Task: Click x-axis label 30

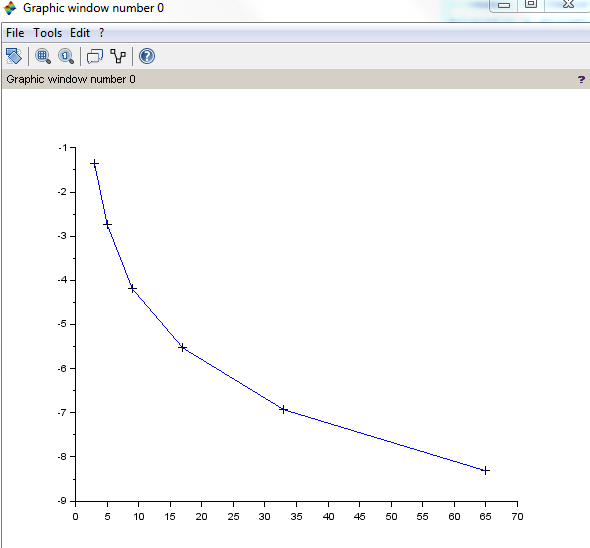Action: [265, 516]
